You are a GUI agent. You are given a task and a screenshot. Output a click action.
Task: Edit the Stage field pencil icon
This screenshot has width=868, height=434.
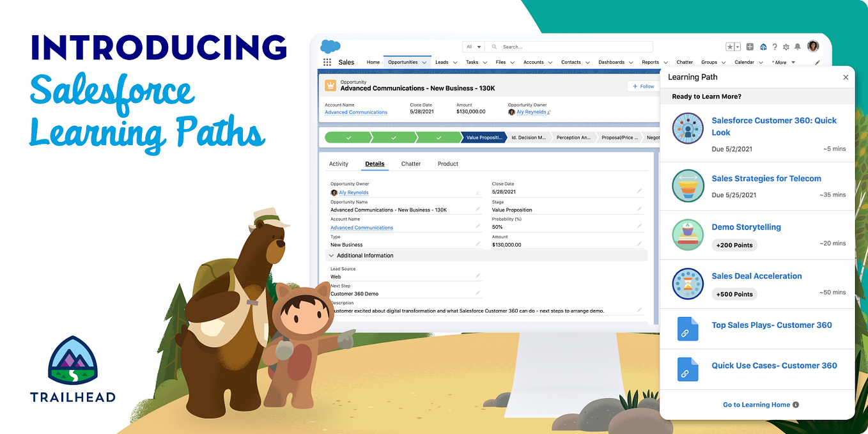(x=640, y=208)
